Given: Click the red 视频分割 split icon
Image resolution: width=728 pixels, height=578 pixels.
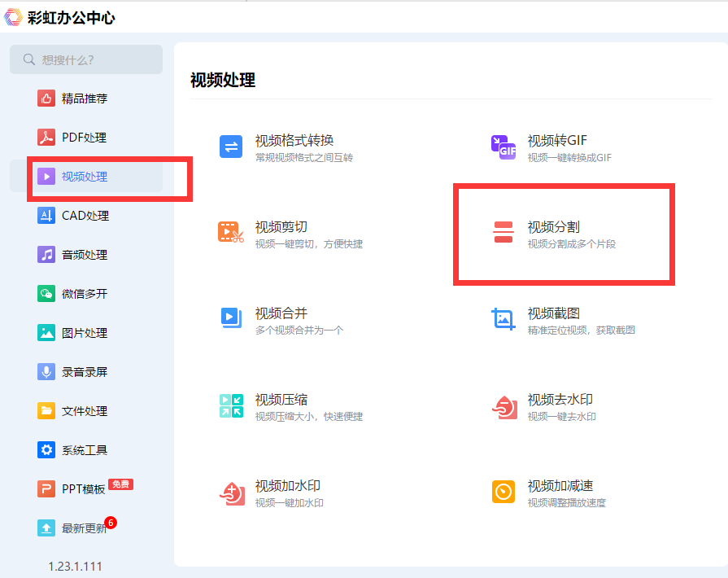Looking at the screenshot, I should pyautogui.click(x=503, y=232).
